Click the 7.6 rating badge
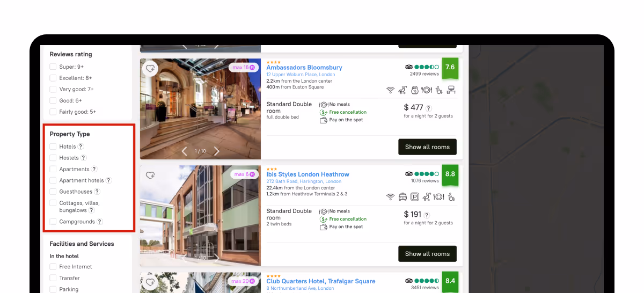Image resolution: width=644 pixels, height=293 pixels. pyautogui.click(x=450, y=68)
